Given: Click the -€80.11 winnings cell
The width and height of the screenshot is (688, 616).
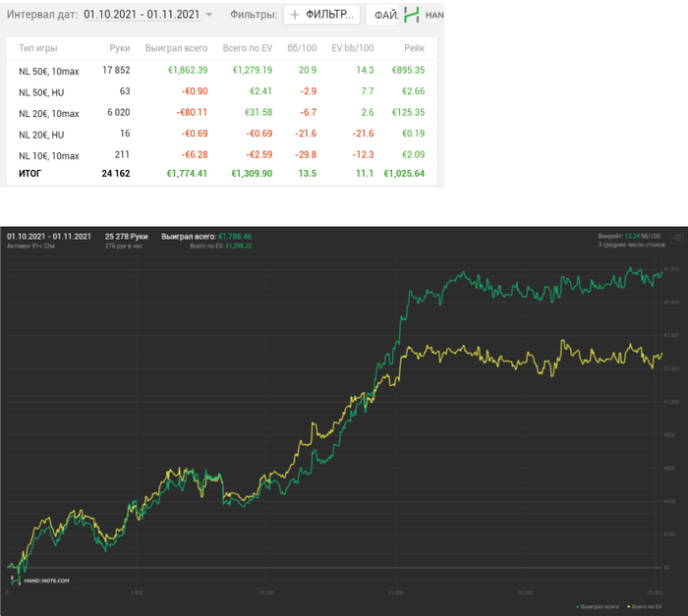Looking at the screenshot, I should 192,112.
